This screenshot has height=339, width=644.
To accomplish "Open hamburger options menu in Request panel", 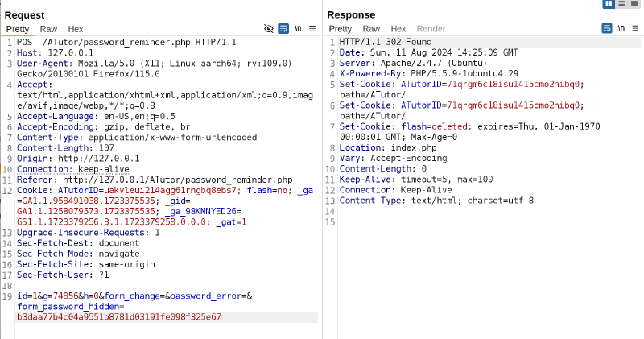I will click(312, 29).
